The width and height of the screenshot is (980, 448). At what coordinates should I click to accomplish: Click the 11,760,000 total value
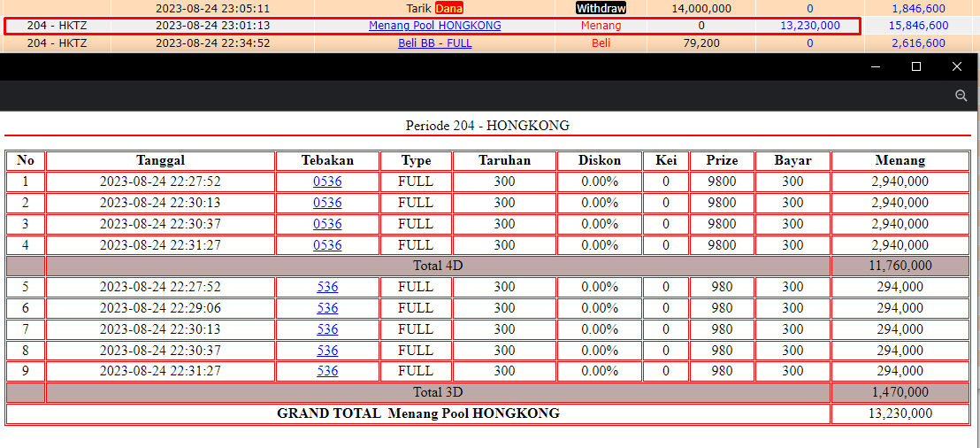tap(900, 266)
